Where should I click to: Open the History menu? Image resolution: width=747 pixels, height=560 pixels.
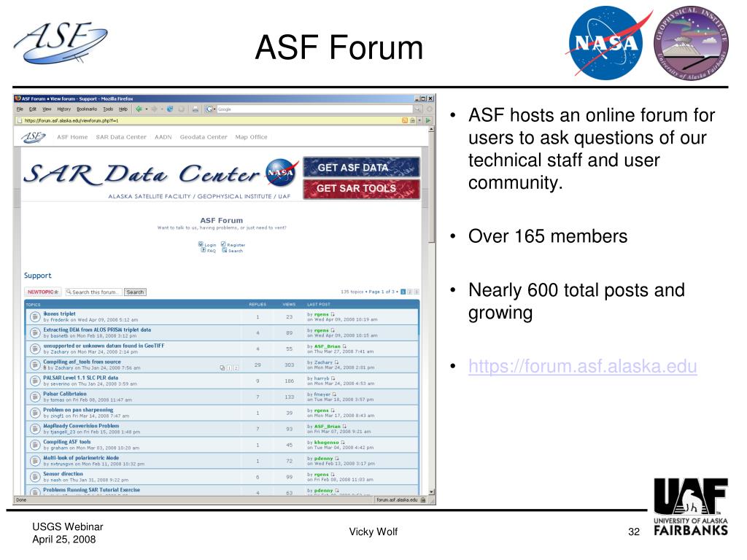click(64, 109)
